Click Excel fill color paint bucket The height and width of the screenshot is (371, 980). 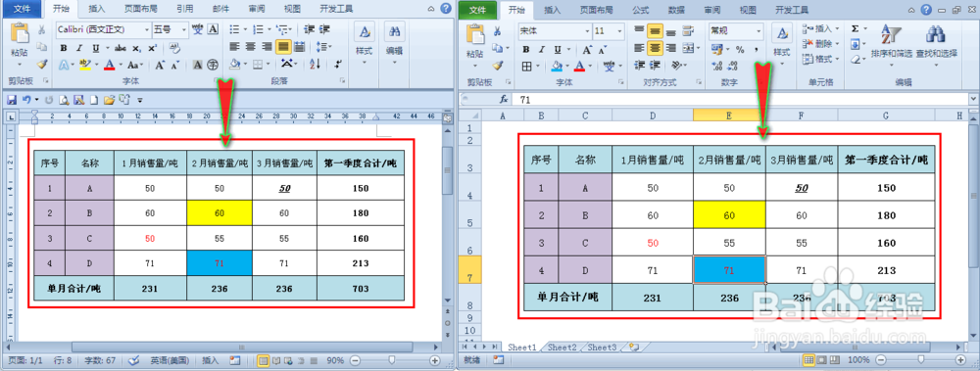tap(557, 66)
